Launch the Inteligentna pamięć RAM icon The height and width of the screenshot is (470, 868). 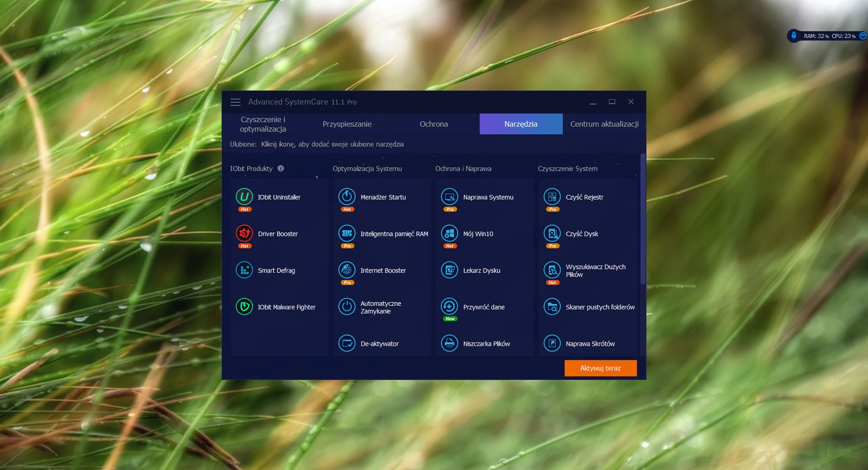[x=347, y=233]
